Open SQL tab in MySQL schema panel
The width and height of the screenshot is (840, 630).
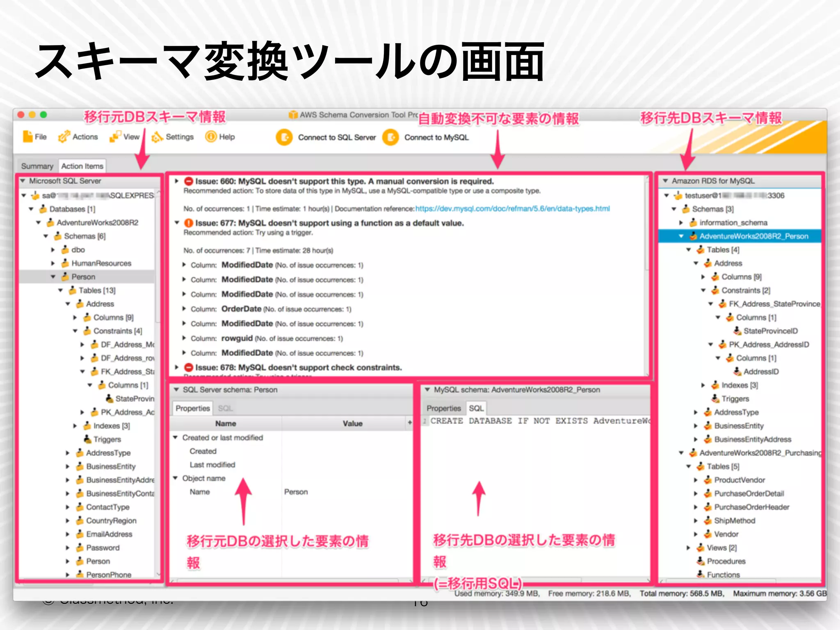(476, 408)
